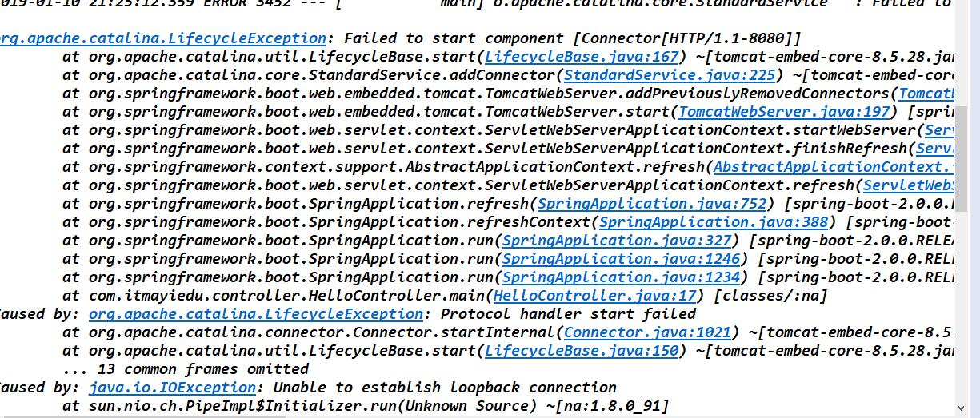Click the LifecycleBase.java:150 link
The height and width of the screenshot is (418, 980).
point(582,351)
